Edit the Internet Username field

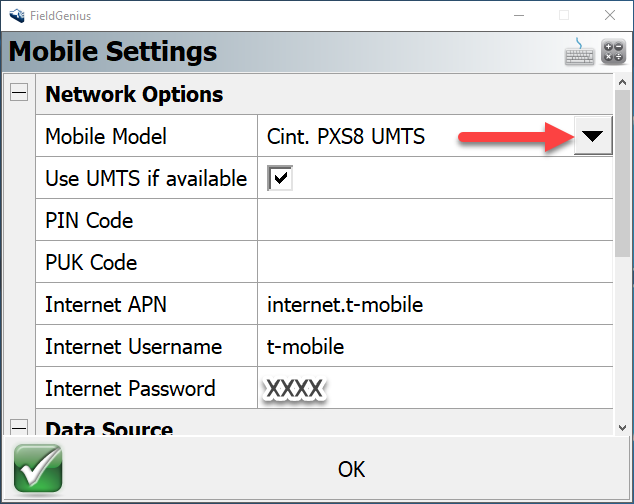click(x=434, y=347)
